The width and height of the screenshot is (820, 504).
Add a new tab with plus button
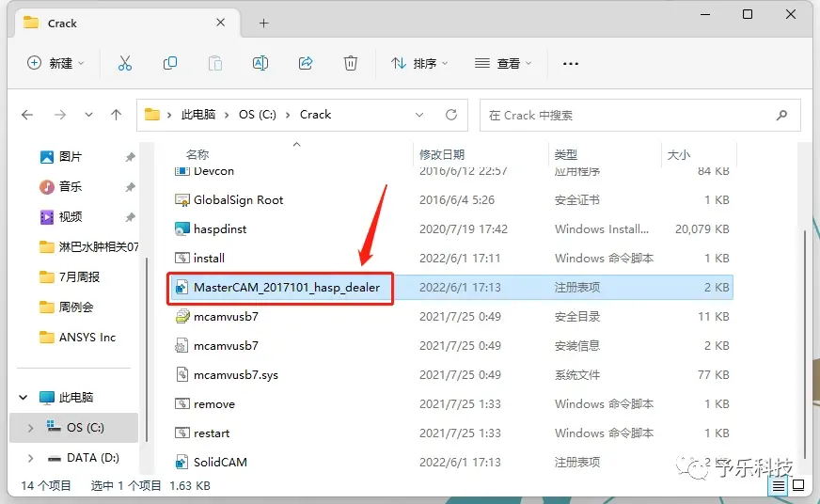click(263, 23)
